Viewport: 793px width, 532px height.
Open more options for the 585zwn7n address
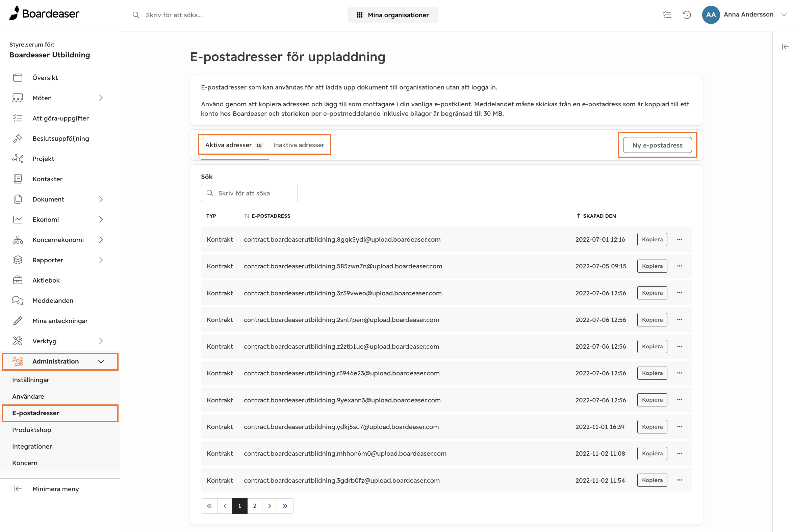pos(679,266)
